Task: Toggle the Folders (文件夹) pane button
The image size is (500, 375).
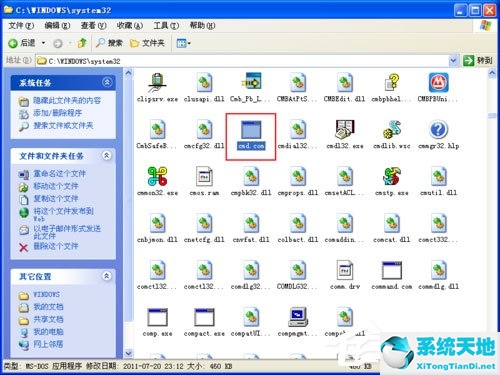Action: point(147,43)
